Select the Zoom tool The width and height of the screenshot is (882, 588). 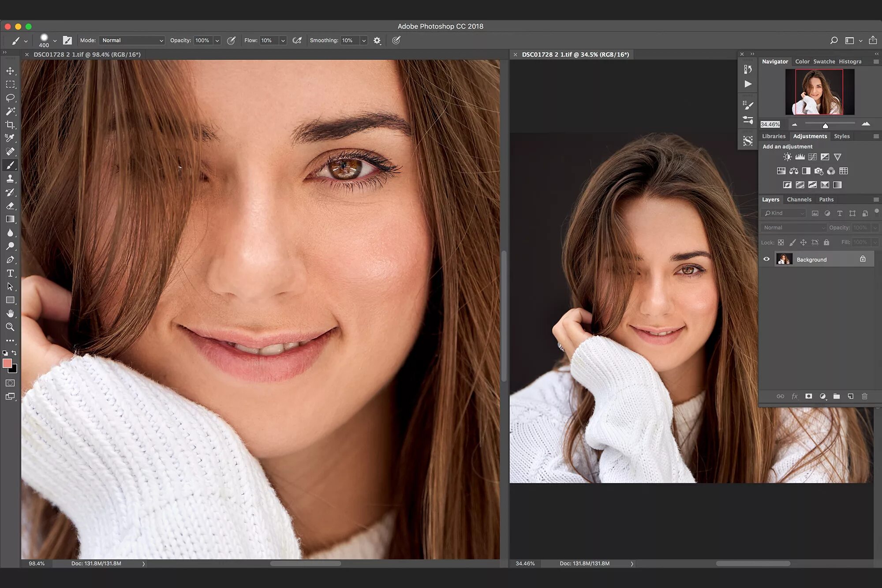(x=10, y=327)
